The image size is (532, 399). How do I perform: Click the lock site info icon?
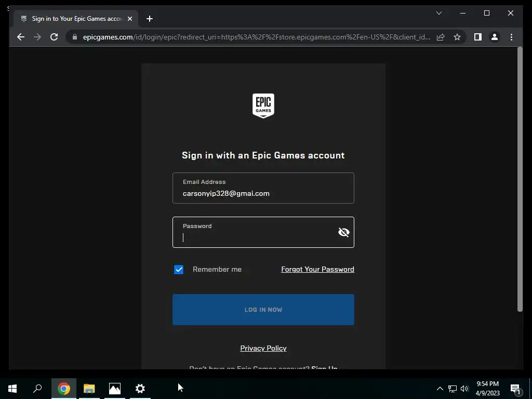pyautogui.click(x=75, y=37)
